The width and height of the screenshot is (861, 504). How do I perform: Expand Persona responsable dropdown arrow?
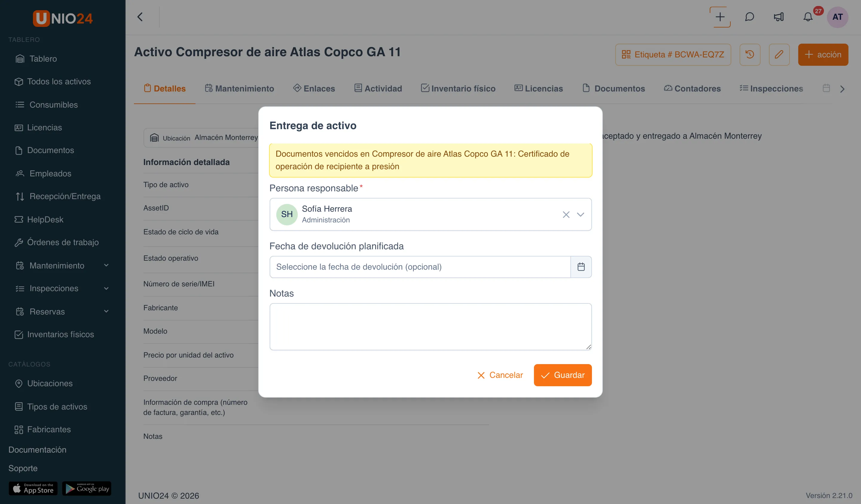580,215
